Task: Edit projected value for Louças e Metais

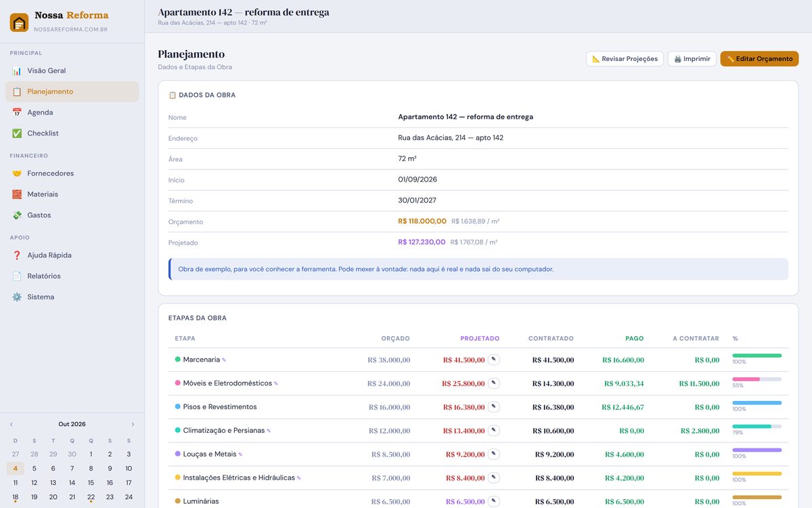Action: (494, 454)
